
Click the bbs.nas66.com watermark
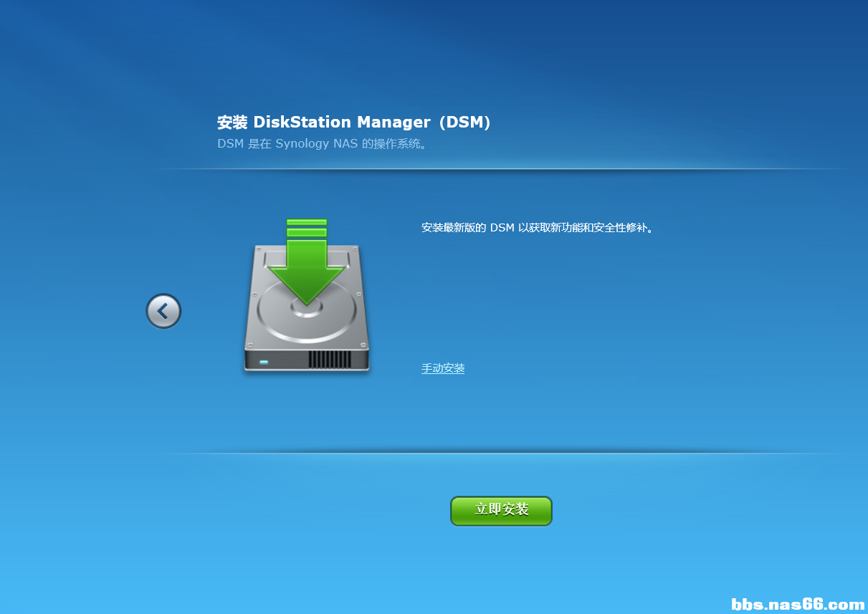tap(798, 604)
